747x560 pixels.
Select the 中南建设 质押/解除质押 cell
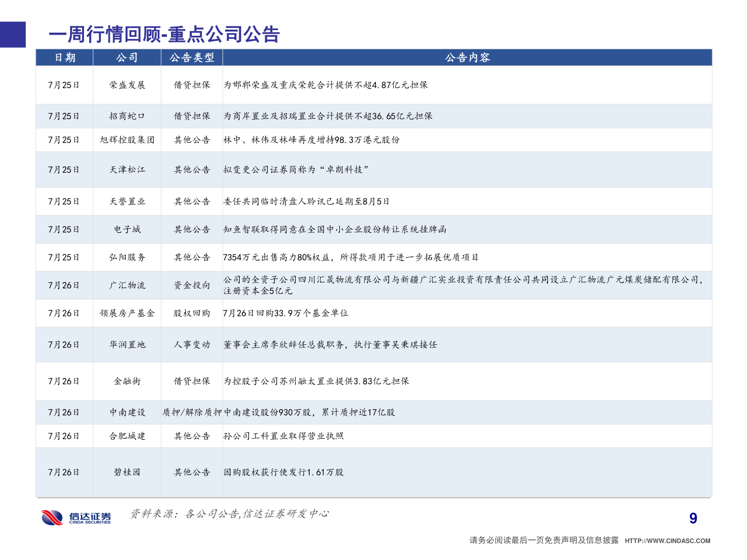click(191, 412)
